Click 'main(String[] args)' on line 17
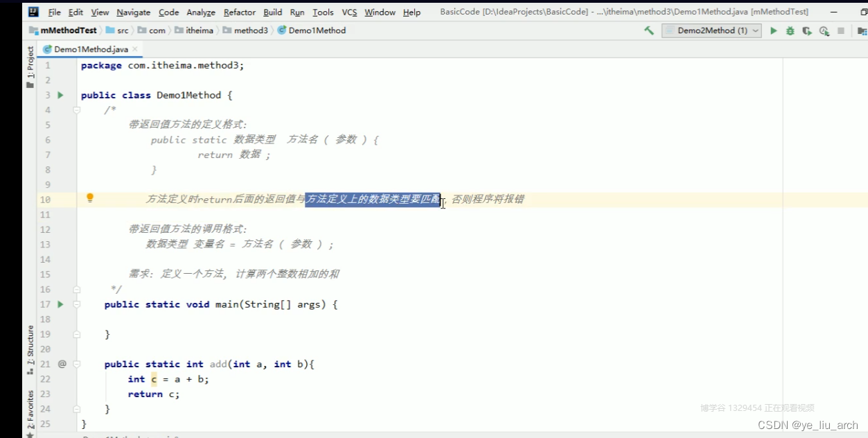This screenshot has height=438, width=868. pyautogui.click(x=270, y=304)
